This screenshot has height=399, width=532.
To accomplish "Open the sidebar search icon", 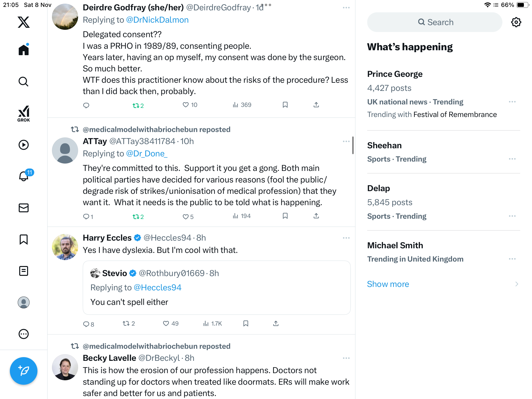I will pyautogui.click(x=24, y=82).
